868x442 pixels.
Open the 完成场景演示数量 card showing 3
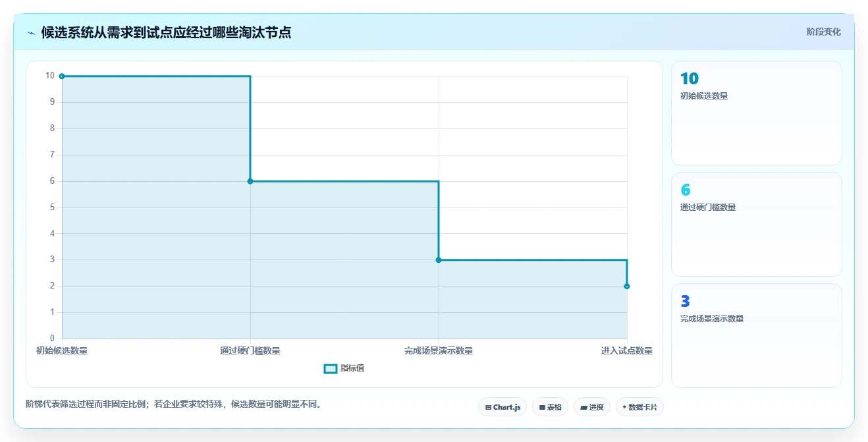click(x=756, y=335)
